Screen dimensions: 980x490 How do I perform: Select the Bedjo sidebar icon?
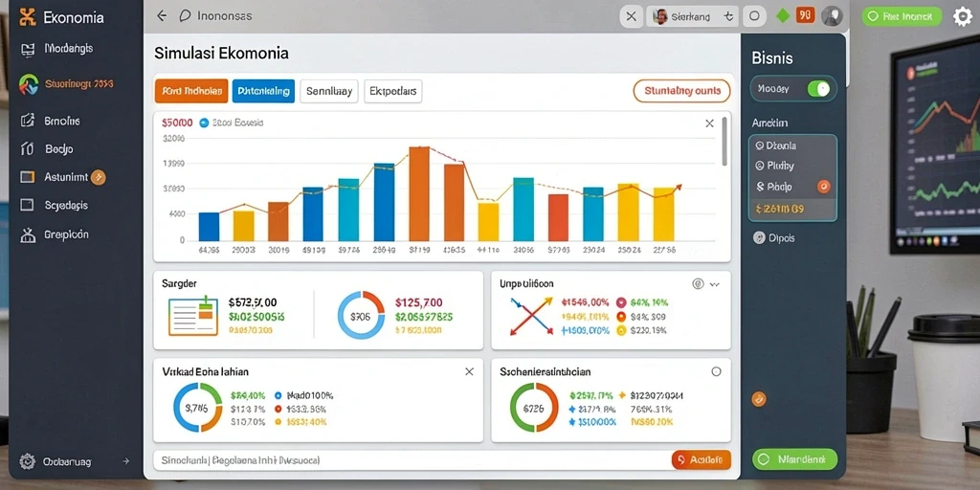tap(27, 148)
